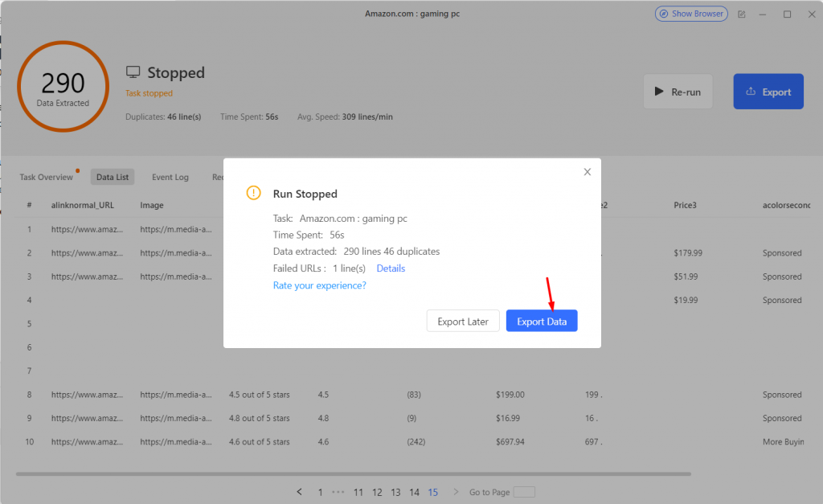Click the (242) reviews cell
Screen dimensions: 823x504
tap(416, 442)
